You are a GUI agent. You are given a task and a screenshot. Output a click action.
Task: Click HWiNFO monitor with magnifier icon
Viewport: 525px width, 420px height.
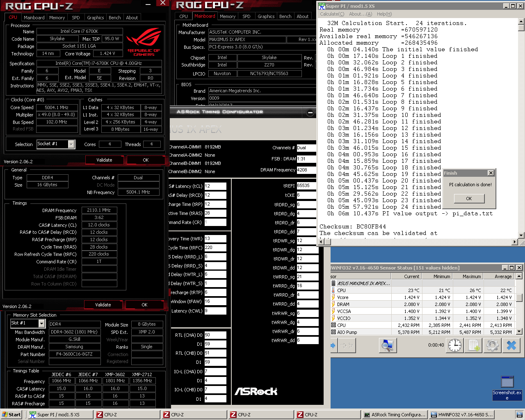[387, 345]
